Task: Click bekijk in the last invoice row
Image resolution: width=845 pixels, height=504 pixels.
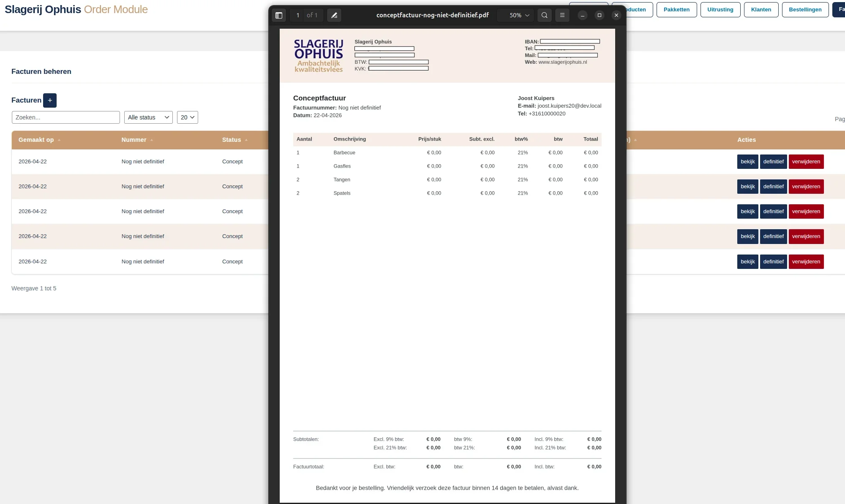Action: tap(747, 262)
